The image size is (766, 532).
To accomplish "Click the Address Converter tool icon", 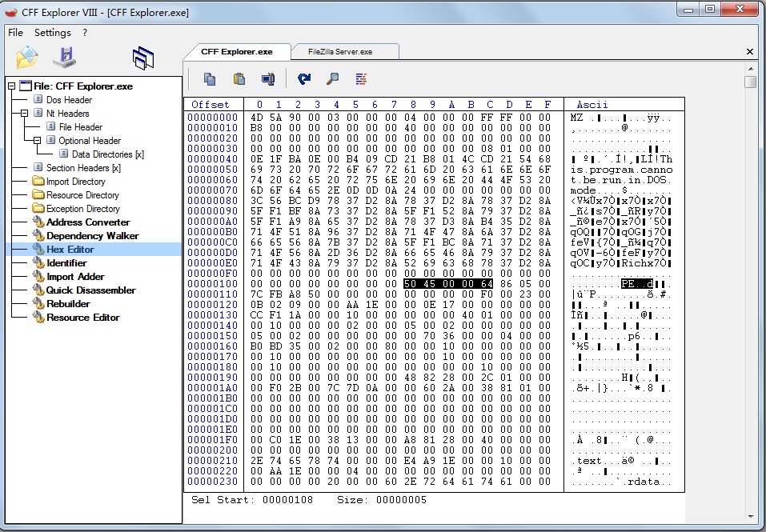I will pyautogui.click(x=38, y=222).
